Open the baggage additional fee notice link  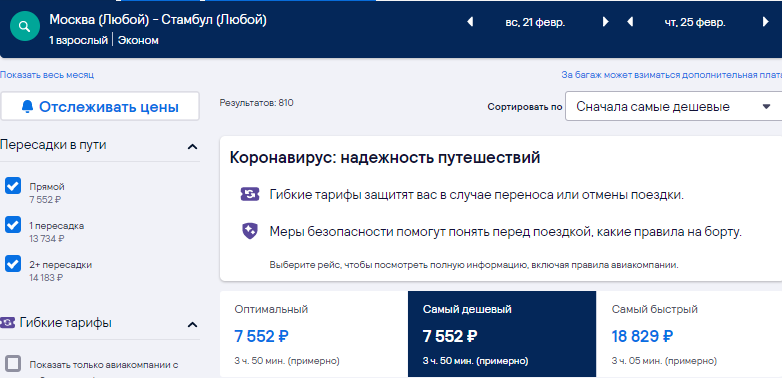(671, 75)
